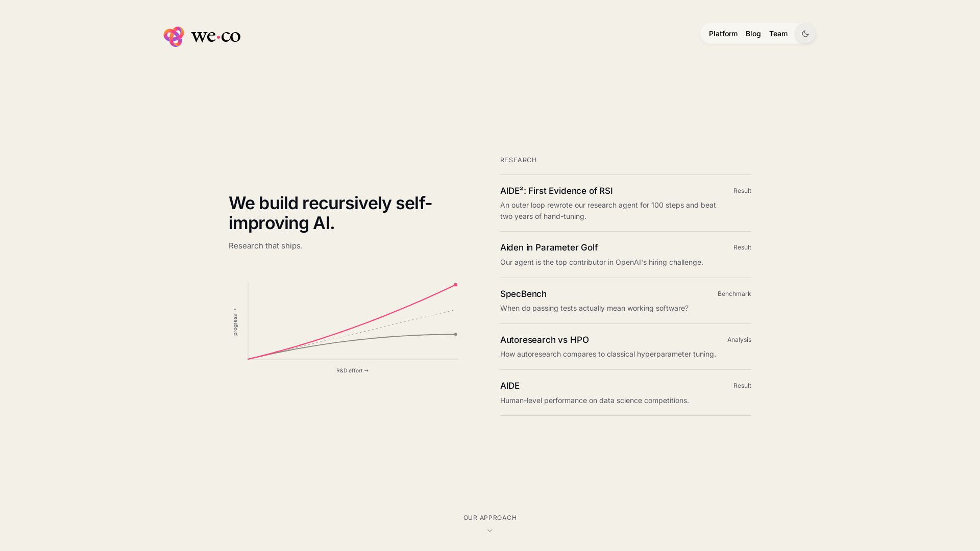Open the AIDE result entry
Screen dimensions: 980x551
(626, 392)
